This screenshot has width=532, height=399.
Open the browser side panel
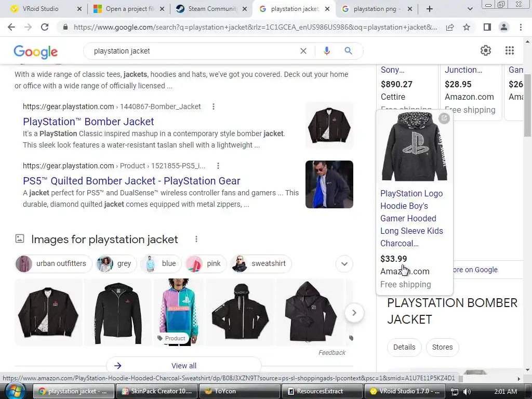click(487, 27)
